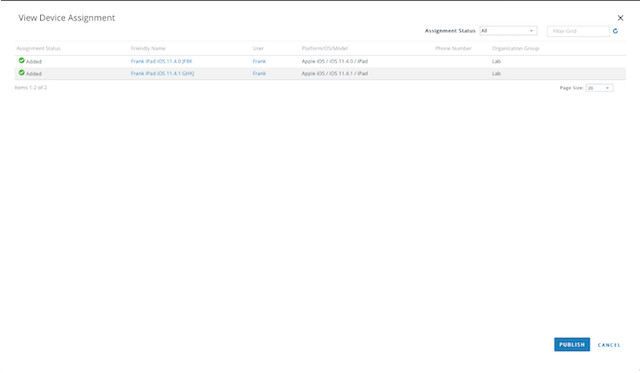
Task: Sort by the Friendly Name column header
Action: (x=148, y=48)
